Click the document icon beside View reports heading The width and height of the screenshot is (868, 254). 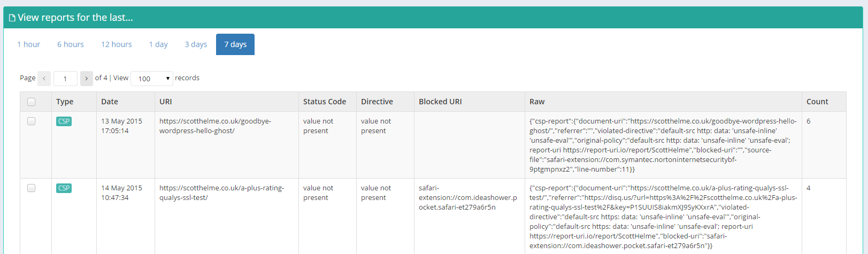[12, 18]
